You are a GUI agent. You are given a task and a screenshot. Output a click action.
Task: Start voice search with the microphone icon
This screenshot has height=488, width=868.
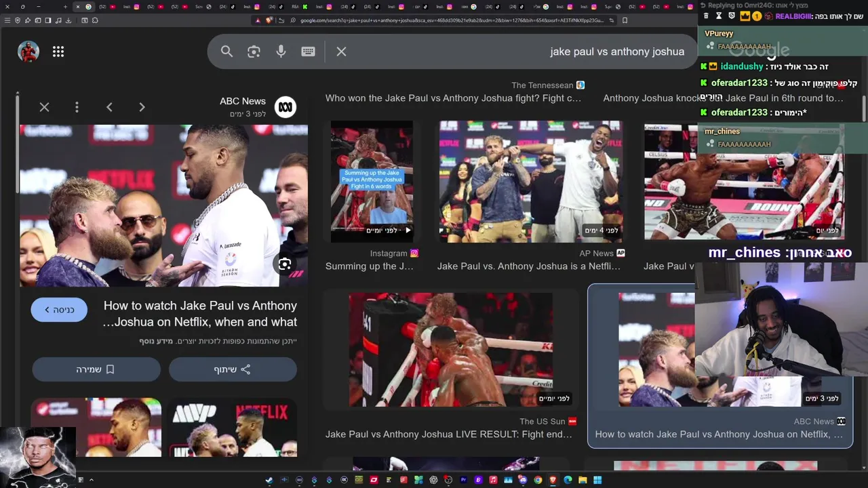281,52
